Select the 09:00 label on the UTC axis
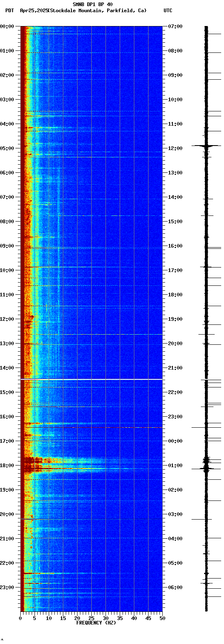The width and height of the screenshot is (224, 644). tap(175, 75)
